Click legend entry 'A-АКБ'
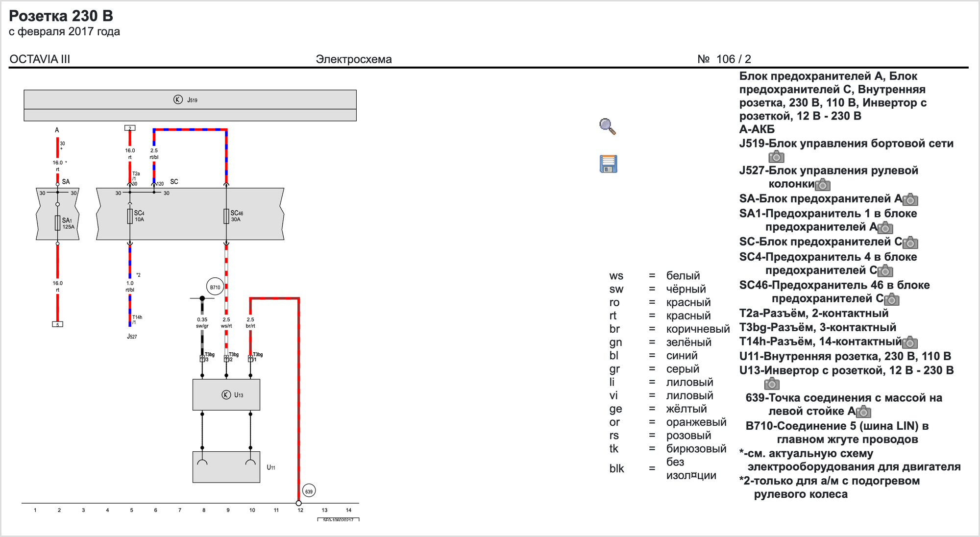This screenshot has width=980, height=537. coord(757,129)
